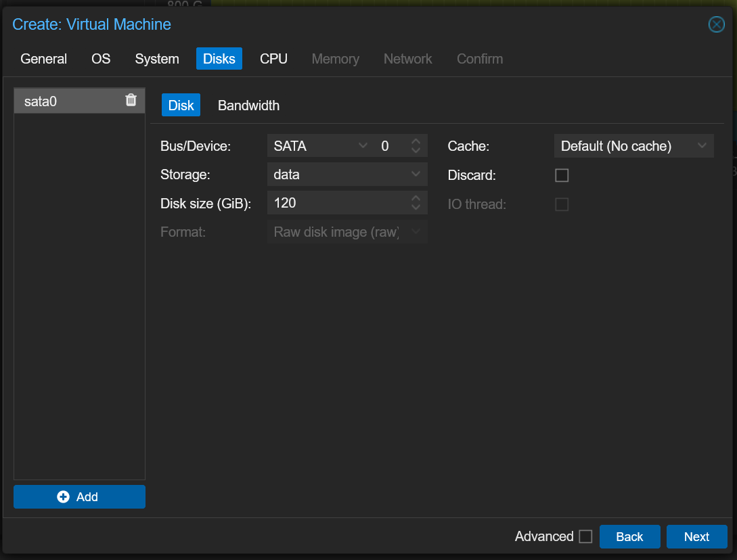Select the CPU tab

[273, 59]
